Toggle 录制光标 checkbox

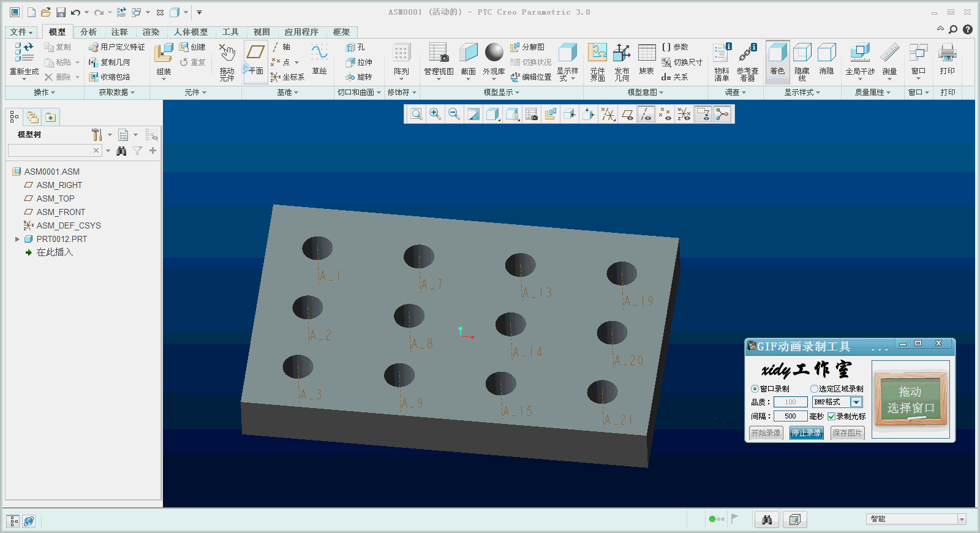pos(831,417)
